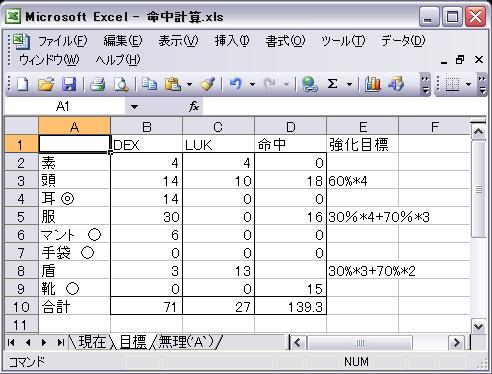Switch to the 目標 sheet tab
This screenshot has height=374, width=492.
click(x=133, y=342)
